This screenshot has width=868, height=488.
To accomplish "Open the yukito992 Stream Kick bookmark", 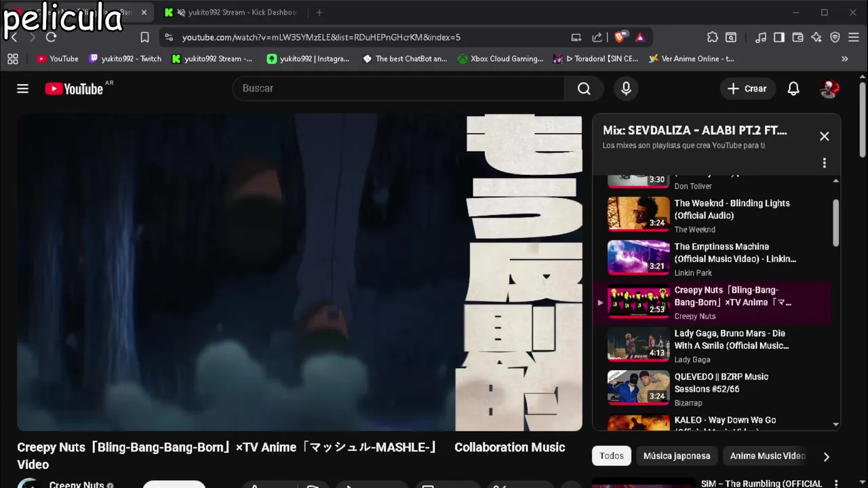I will coord(212,59).
